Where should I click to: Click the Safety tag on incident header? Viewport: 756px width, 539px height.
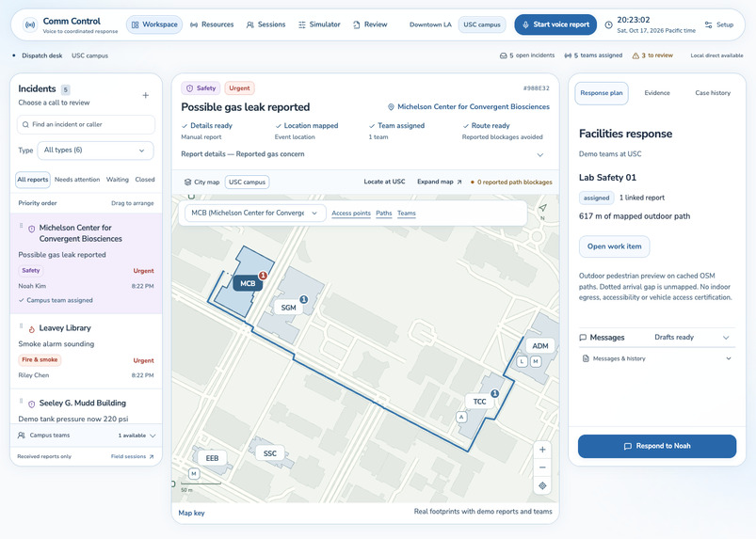pyautogui.click(x=201, y=88)
